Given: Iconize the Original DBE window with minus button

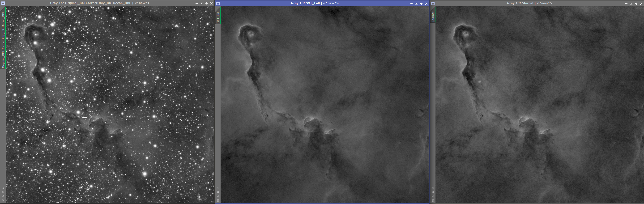Looking at the screenshot, I should pos(196,4).
